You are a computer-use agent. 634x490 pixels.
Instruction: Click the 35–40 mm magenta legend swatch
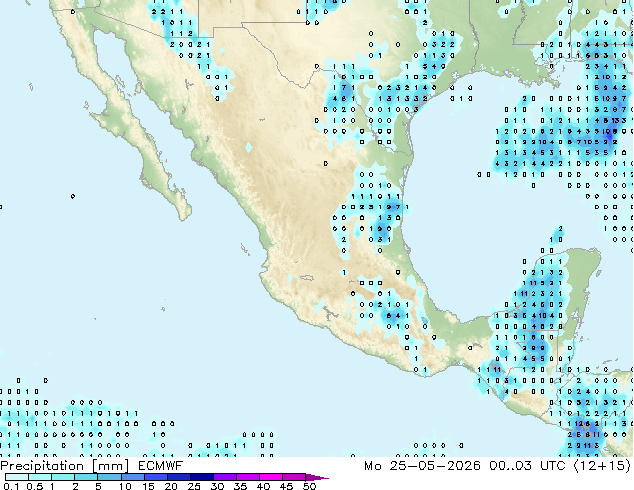pyautogui.click(x=248, y=477)
